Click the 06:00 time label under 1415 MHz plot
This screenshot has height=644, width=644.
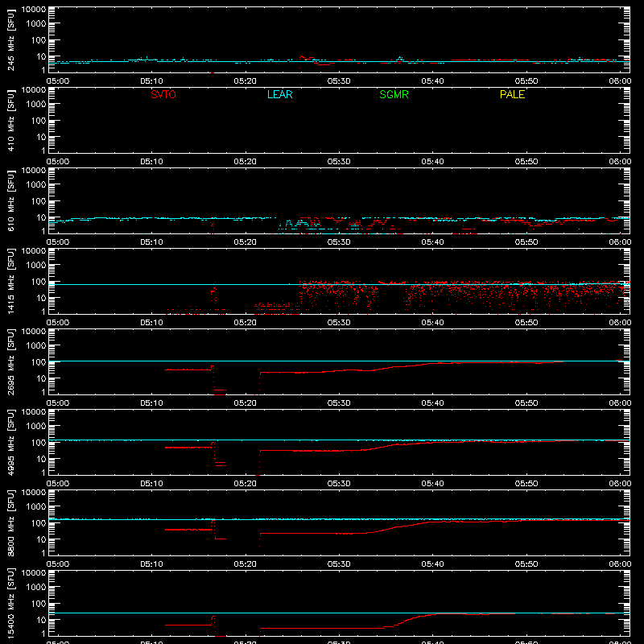[x=620, y=323]
